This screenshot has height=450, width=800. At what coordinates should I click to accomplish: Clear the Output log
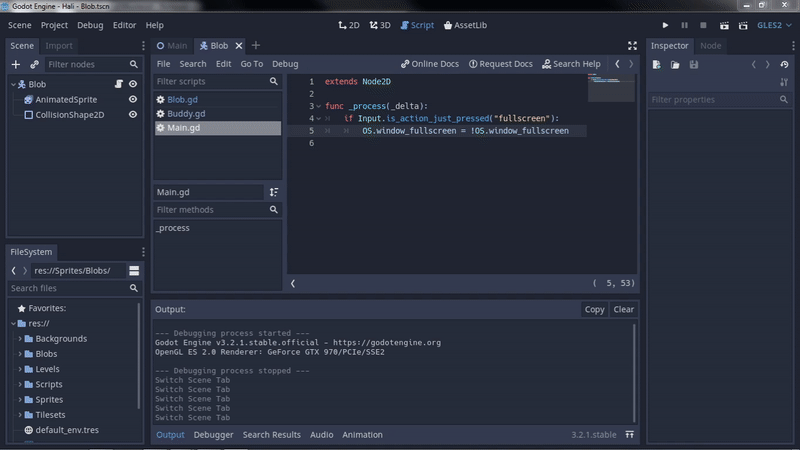(x=623, y=309)
